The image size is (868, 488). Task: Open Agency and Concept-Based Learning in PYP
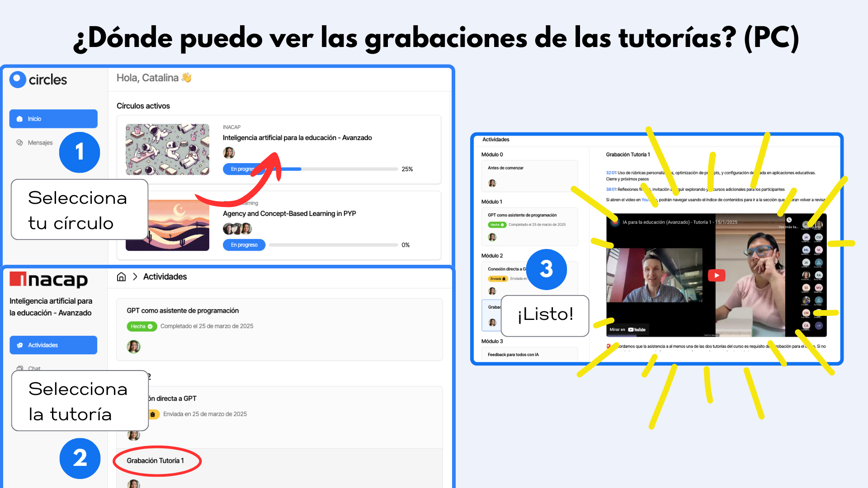tap(289, 214)
